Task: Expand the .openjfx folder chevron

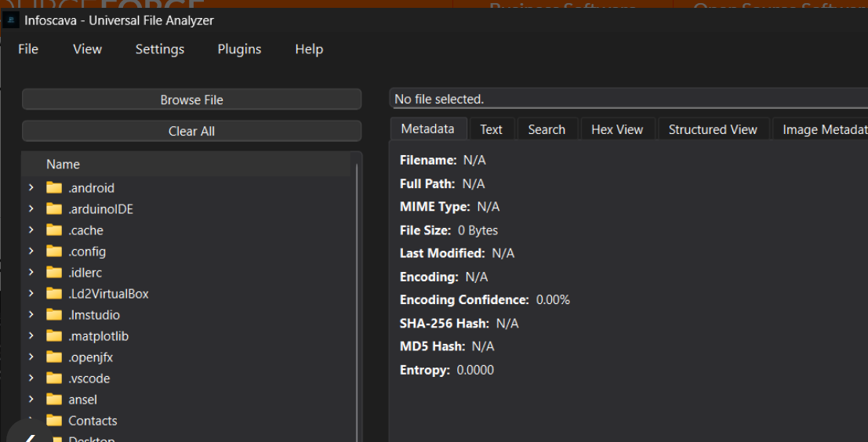Action: [31, 357]
